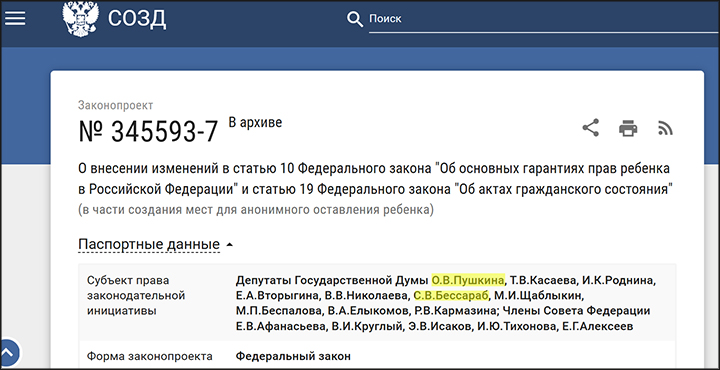Click the name М.П.Беспалова
The width and height of the screenshot is (720, 370).
click(x=278, y=311)
